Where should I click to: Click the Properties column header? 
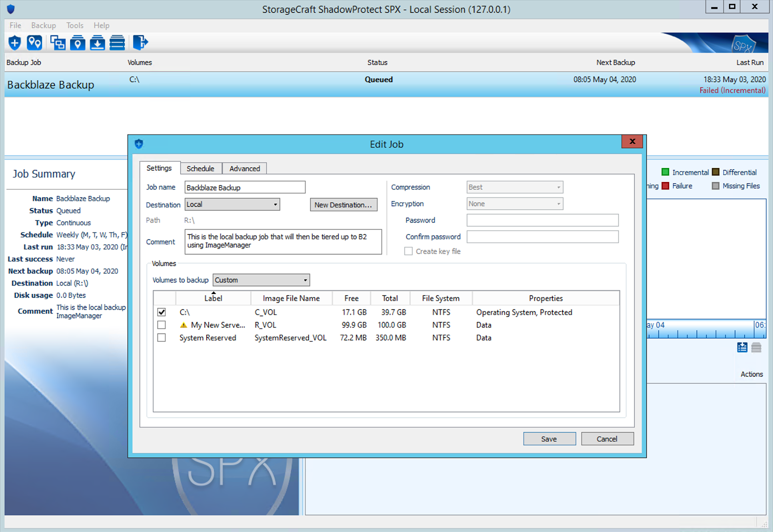pyautogui.click(x=546, y=298)
